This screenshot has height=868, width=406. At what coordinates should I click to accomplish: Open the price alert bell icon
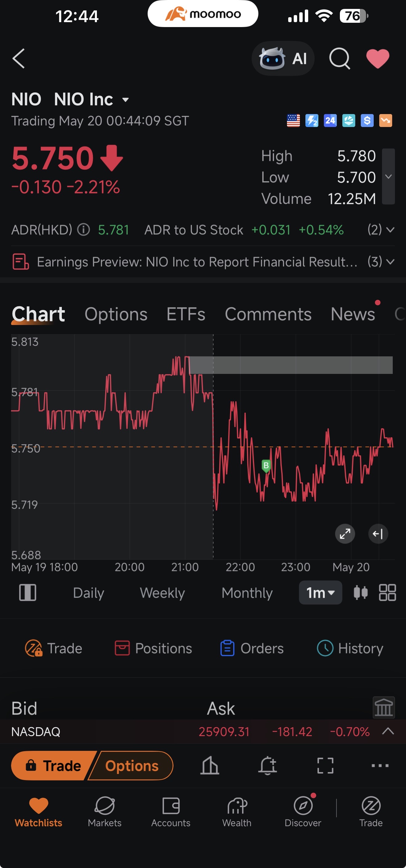coord(268,766)
